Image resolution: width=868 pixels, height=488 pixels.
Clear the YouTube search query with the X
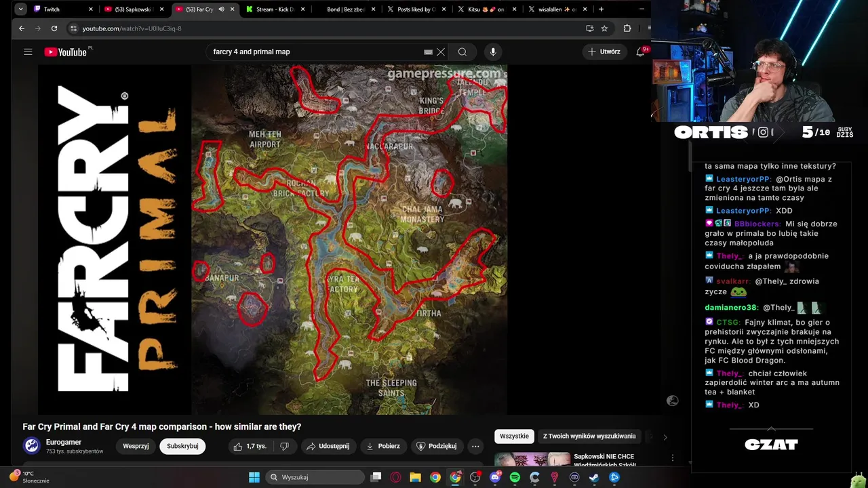[441, 52]
